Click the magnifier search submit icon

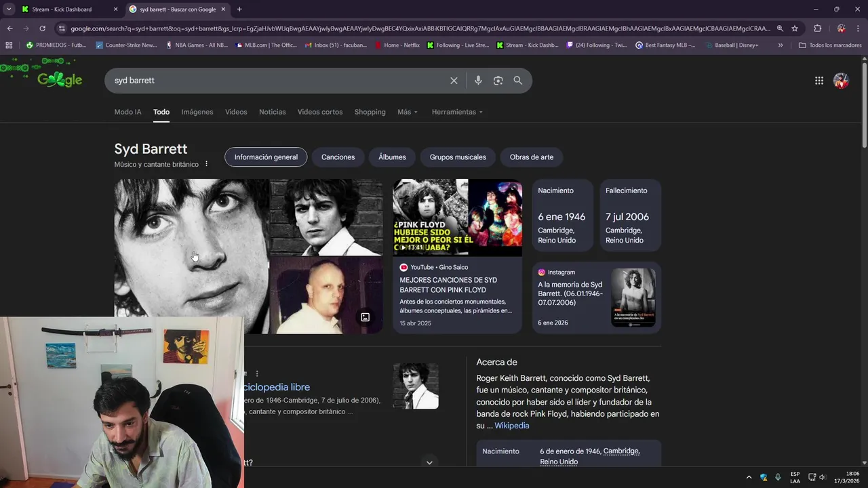518,81
